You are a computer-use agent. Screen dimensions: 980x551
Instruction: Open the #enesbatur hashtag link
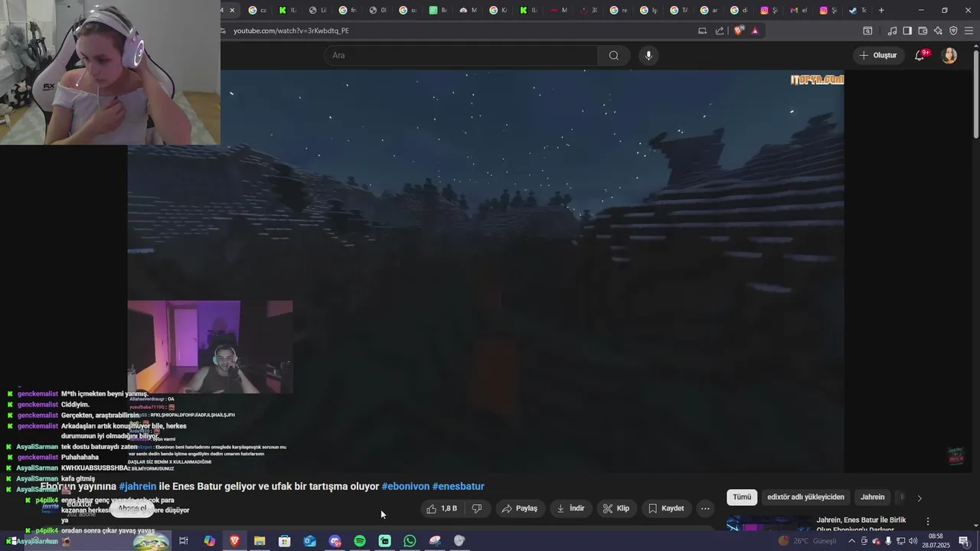(x=459, y=486)
